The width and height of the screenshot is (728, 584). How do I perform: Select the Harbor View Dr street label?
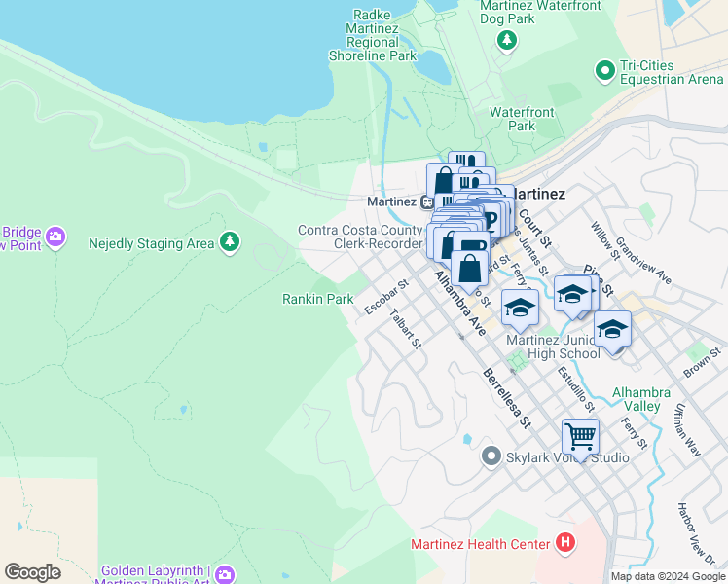[x=697, y=533]
